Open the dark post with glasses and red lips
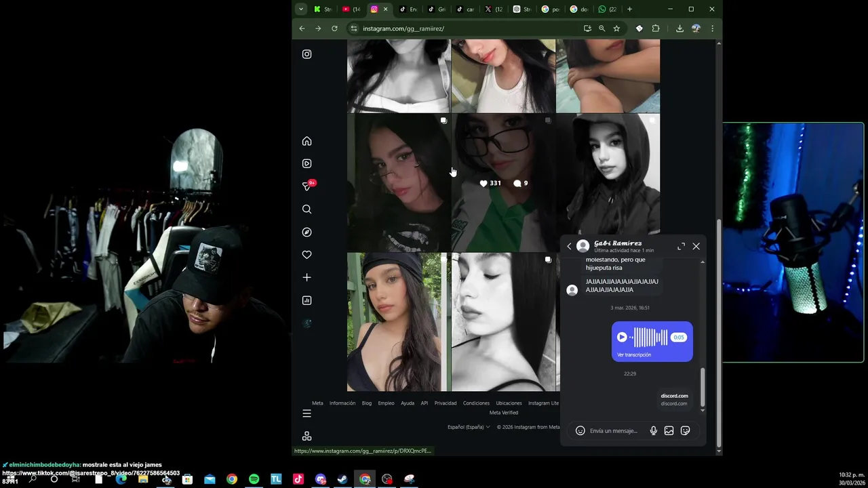This screenshot has width=868, height=488. 397,183
